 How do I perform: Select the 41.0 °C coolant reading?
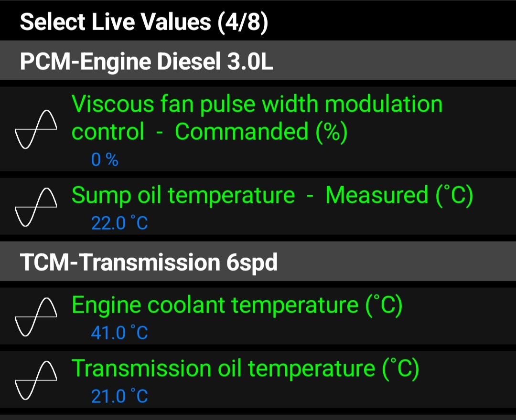click(x=119, y=333)
